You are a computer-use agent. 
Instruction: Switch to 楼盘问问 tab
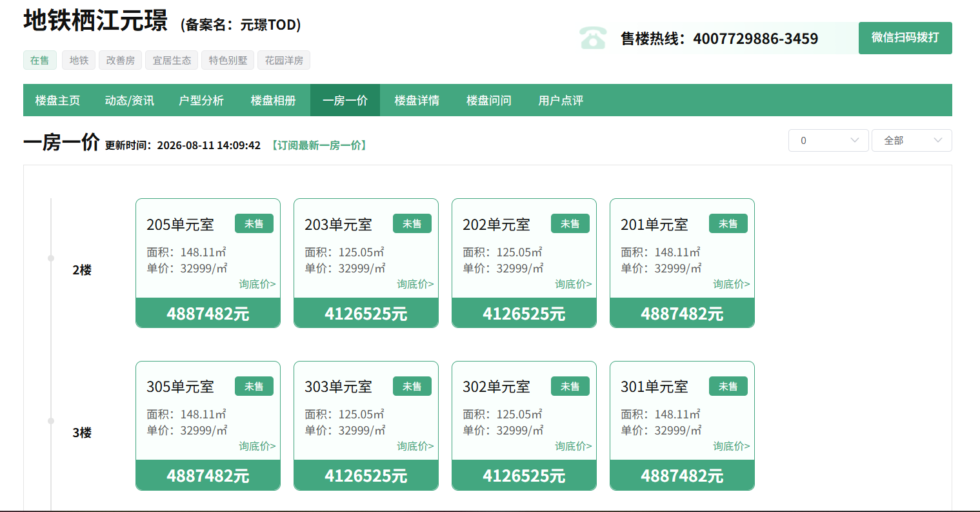point(489,100)
